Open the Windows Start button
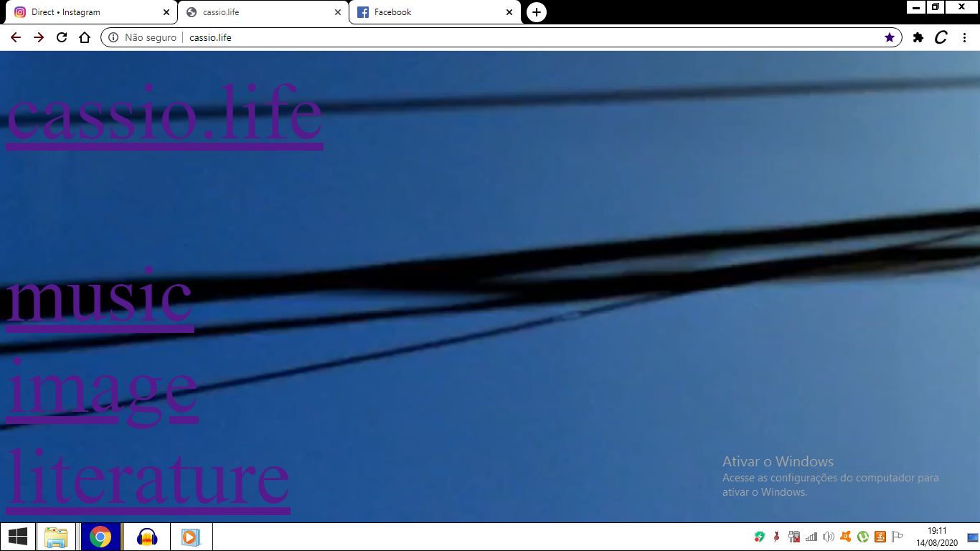This screenshot has height=551, width=980. pos(17,537)
